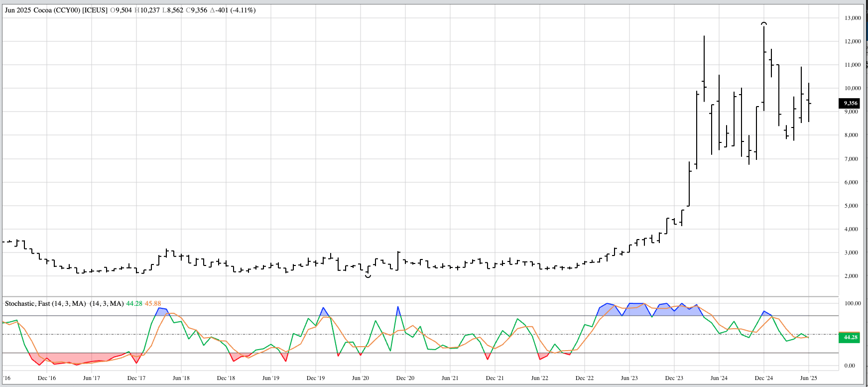Click the green 44.28 value in stochastic header
The width and height of the screenshot is (868, 387).
pos(134,303)
